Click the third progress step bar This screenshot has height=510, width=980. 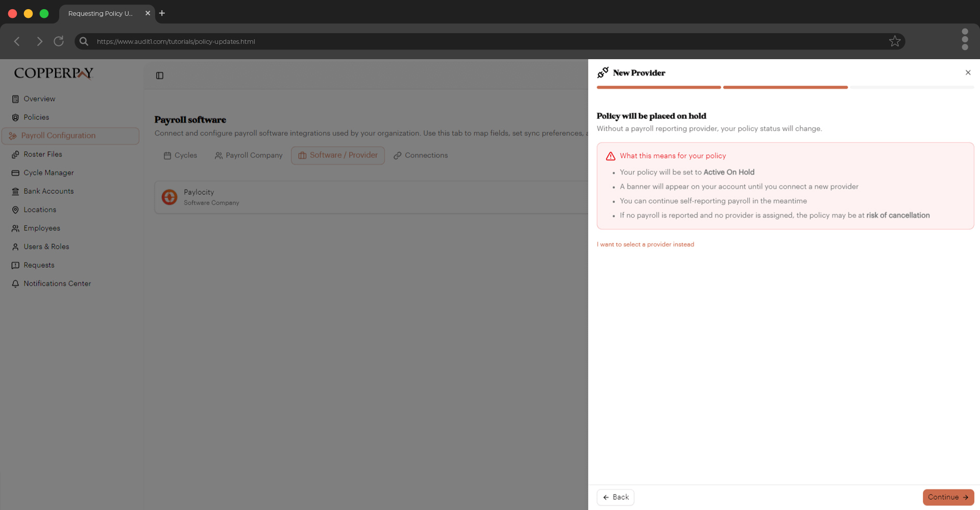[912, 88]
